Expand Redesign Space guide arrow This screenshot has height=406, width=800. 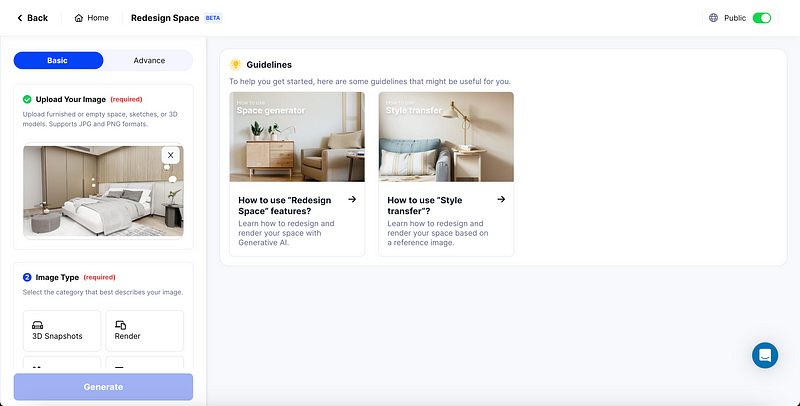pyautogui.click(x=352, y=199)
